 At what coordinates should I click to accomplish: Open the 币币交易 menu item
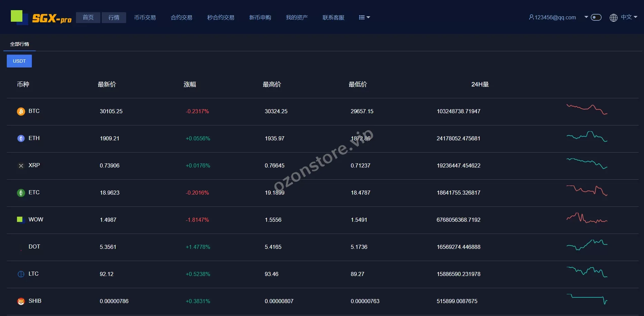pos(145,18)
